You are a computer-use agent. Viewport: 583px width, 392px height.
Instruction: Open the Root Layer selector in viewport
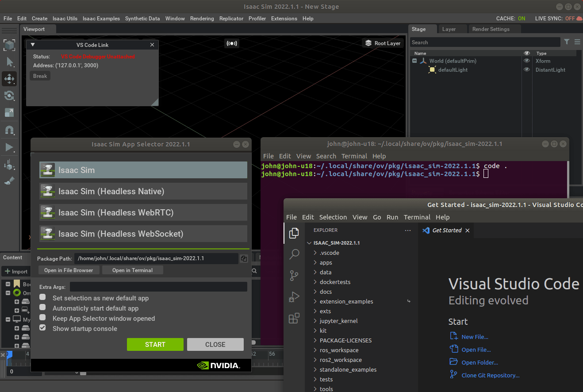(x=383, y=43)
